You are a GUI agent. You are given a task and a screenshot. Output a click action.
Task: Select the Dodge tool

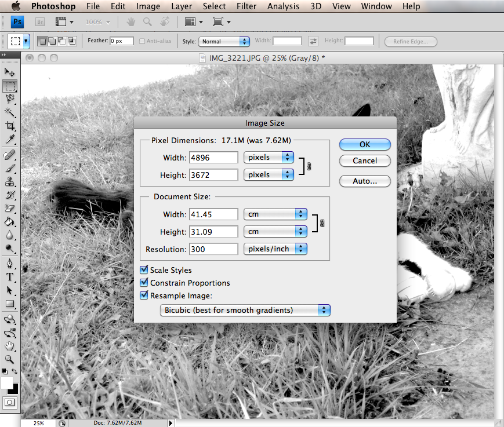(10, 248)
